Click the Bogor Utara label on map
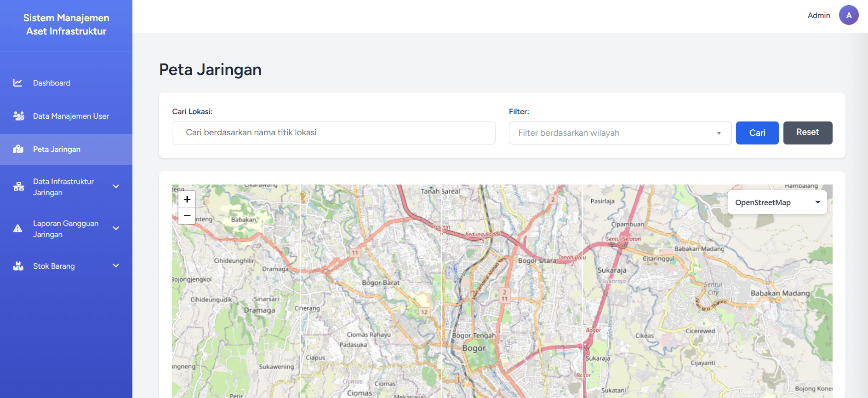 (537, 260)
